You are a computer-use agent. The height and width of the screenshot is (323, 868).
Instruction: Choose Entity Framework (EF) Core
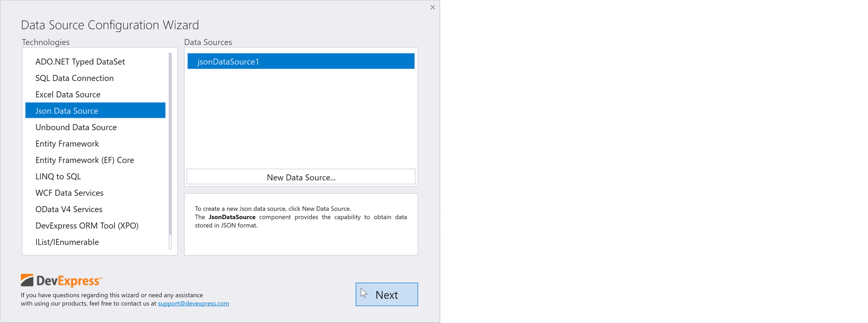coord(85,160)
